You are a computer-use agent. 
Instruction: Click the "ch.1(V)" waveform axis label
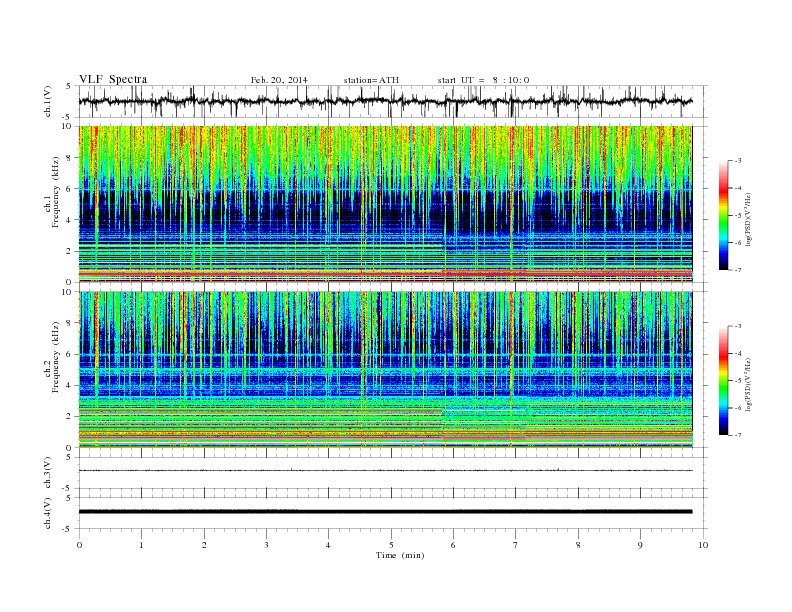(x=48, y=100)
